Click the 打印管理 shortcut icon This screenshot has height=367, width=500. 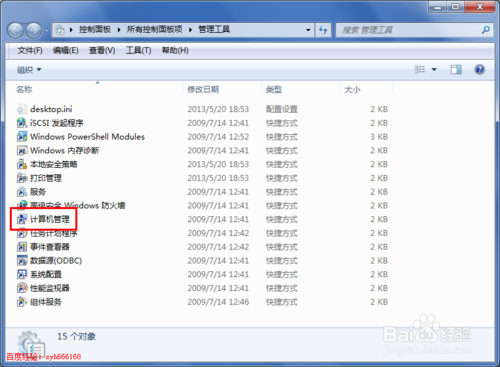[x=22, y=178]
